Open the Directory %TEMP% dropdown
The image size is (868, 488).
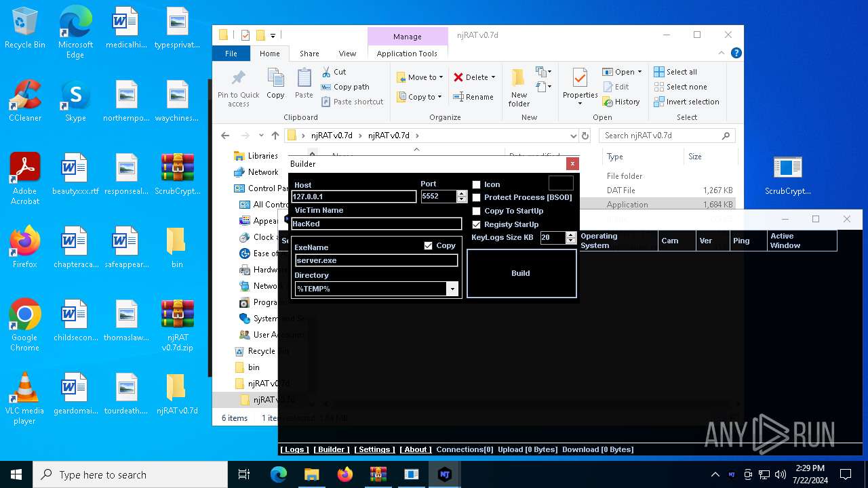[x=452, y=289]
